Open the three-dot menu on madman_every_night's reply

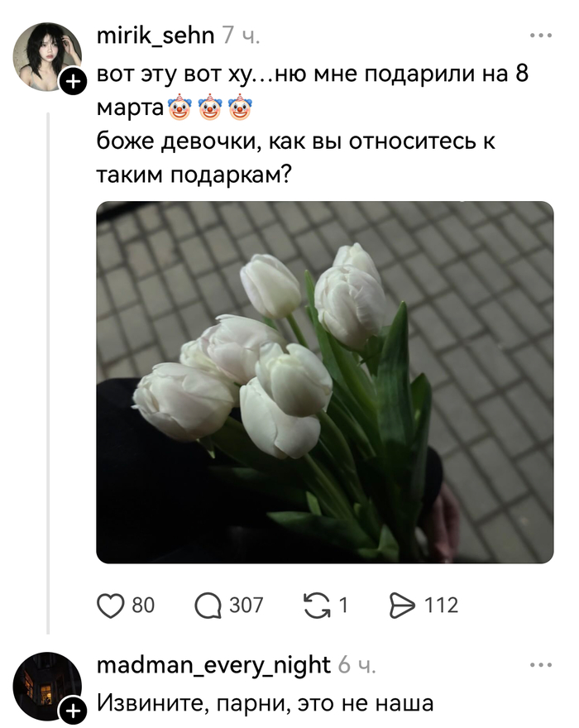point(541,665)
